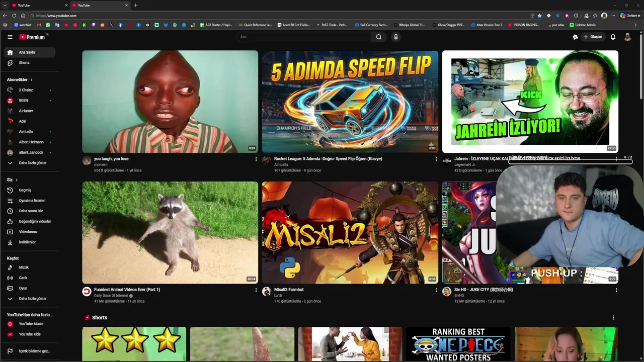Image resolution: width=644 pixels, height=362 pixels.
Task: Start voice search with microphone icon
Action: [396, 37]
